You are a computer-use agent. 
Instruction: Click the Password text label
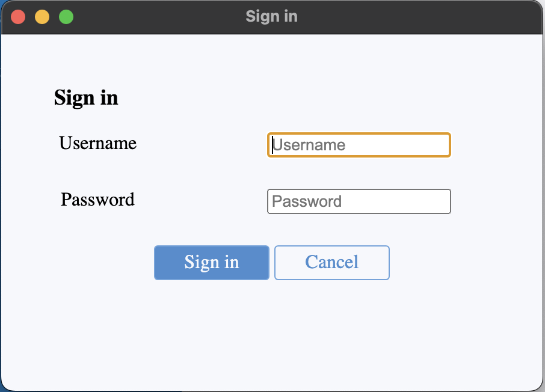coord(97,200)
